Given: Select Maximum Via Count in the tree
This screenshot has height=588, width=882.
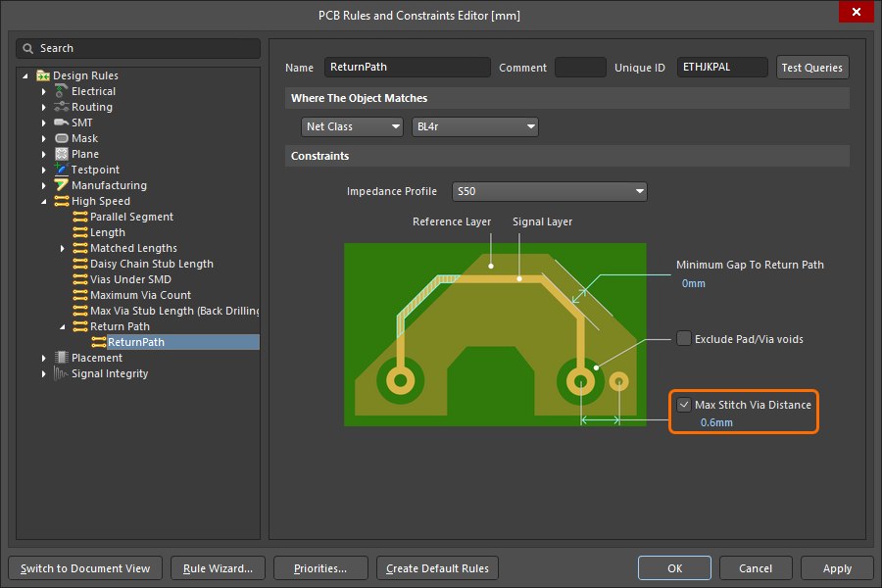Looking at the screenshot, I should pyautogui.click(x=140, y=295).
